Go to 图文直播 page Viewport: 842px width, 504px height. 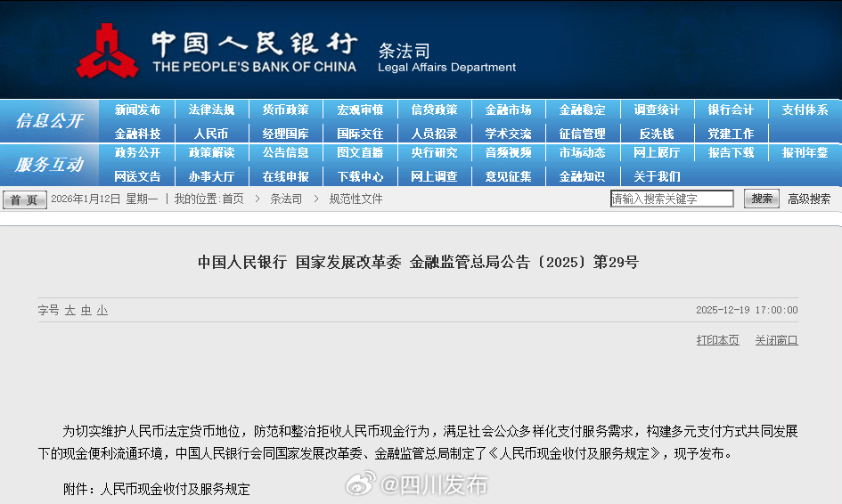360,153
